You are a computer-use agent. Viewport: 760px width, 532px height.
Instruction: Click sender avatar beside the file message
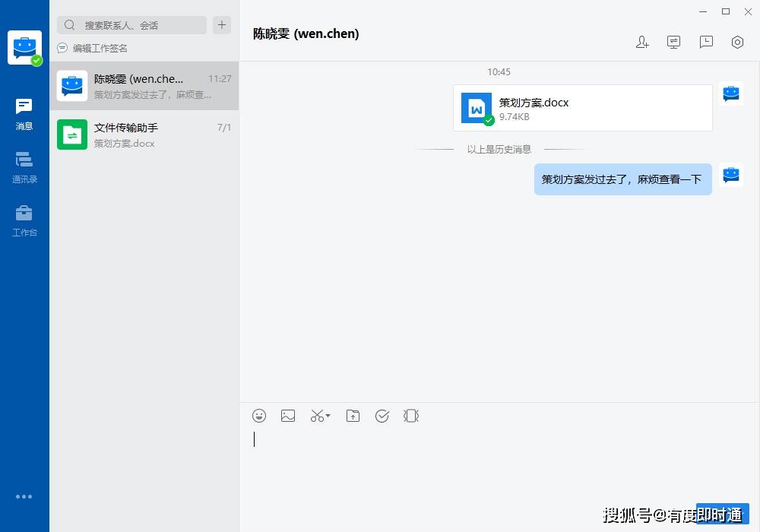731,93
